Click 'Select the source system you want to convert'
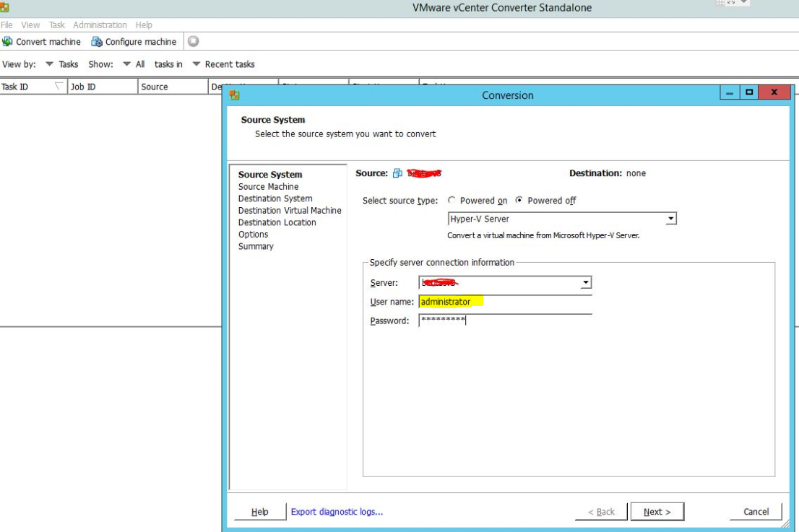Screen dimensions: 799x532 click(x=345, y=134)
